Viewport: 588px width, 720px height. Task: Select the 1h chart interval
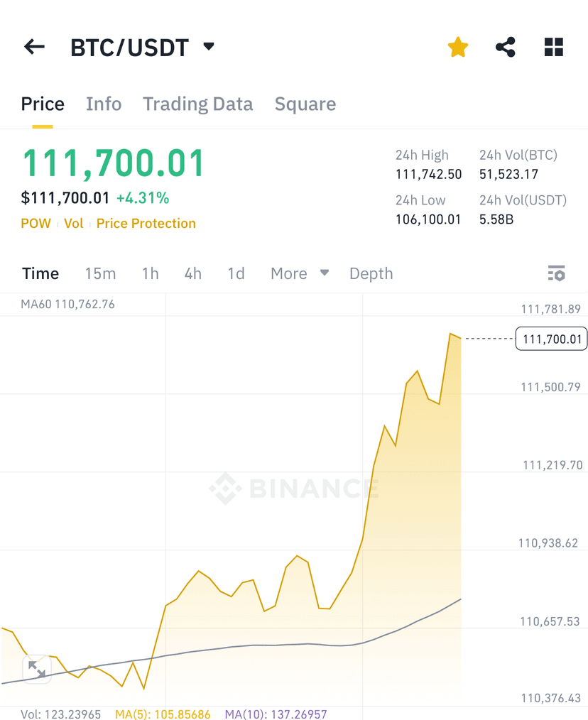click(x=151, y=273)
